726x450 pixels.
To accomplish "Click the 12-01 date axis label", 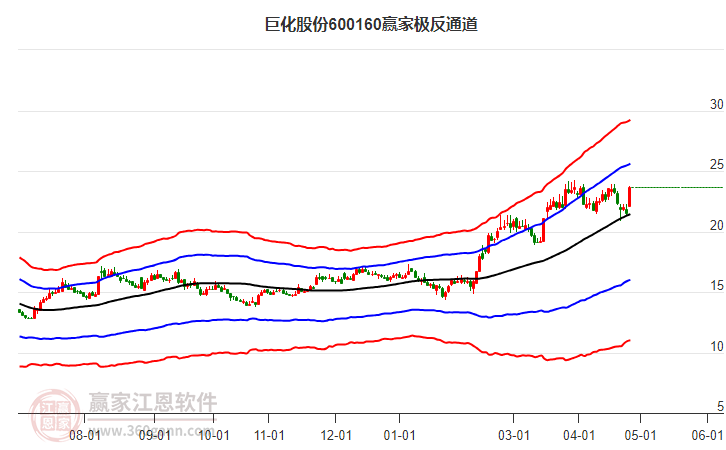I will 336,436.
